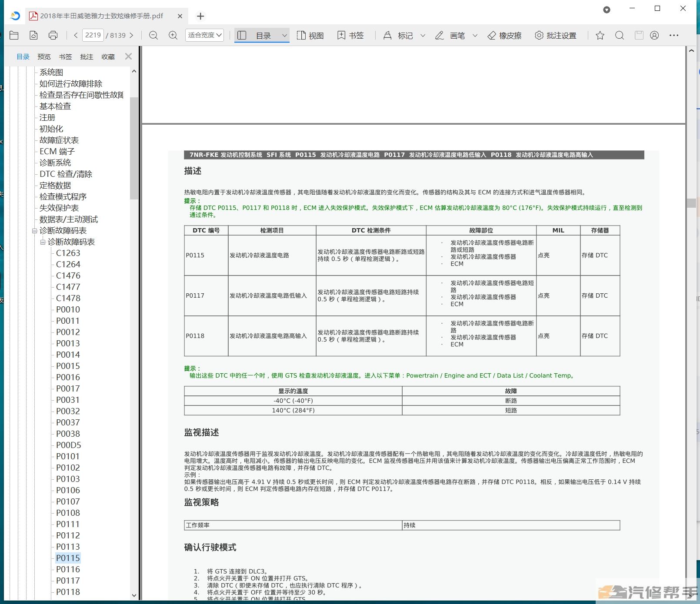
Task: Close the PDF document tab
Action: coord(180,16)
